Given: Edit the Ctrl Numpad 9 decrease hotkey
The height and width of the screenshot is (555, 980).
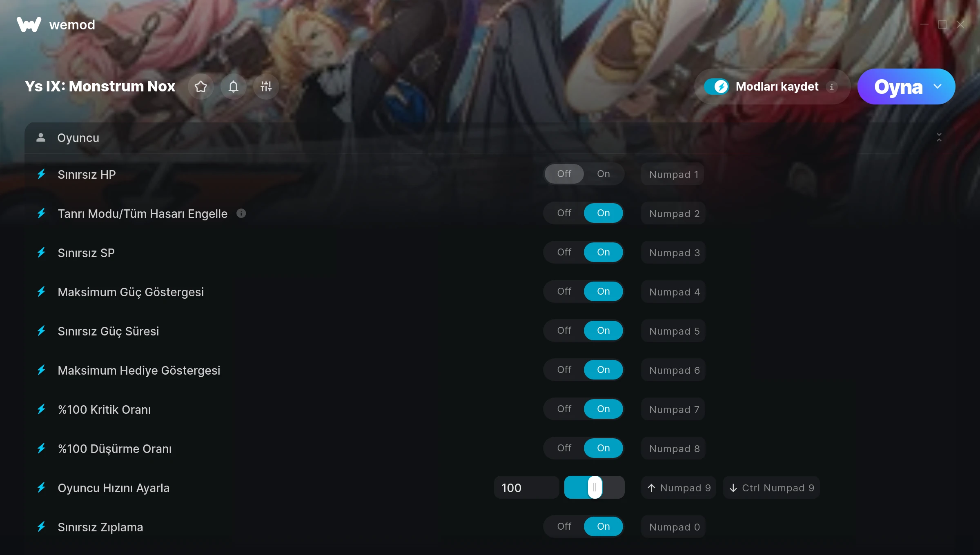Looking at the screenshot, I should click(771, 488).
